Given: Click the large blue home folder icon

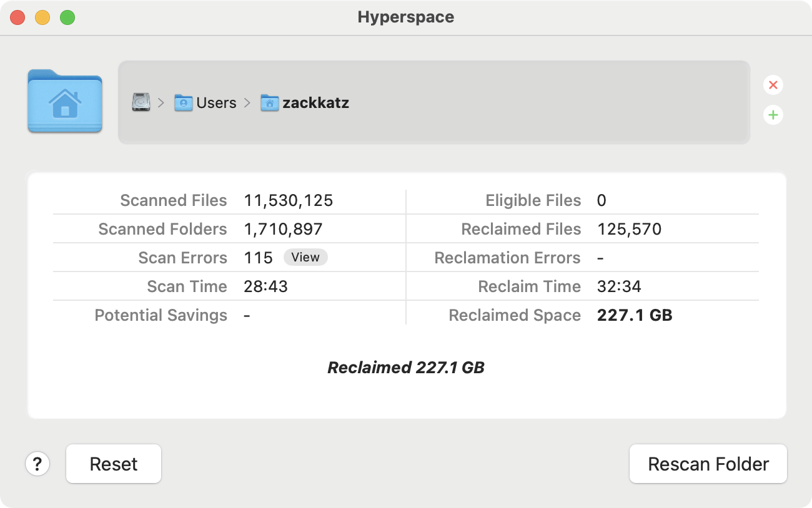Looking at the screenshot, I should (65, 101).
